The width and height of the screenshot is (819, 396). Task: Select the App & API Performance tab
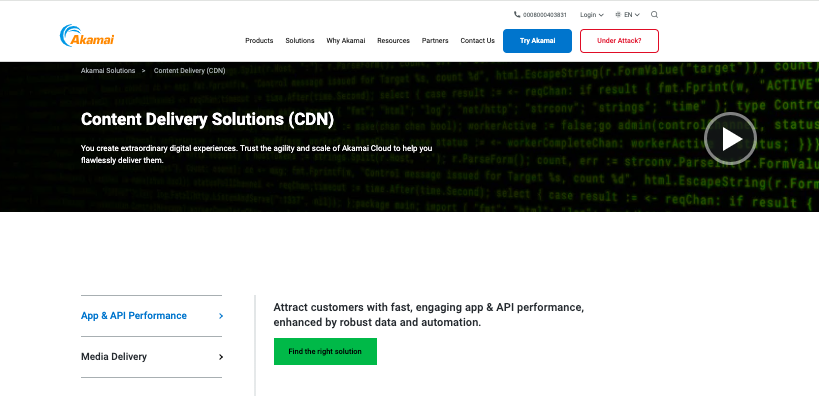151,316
